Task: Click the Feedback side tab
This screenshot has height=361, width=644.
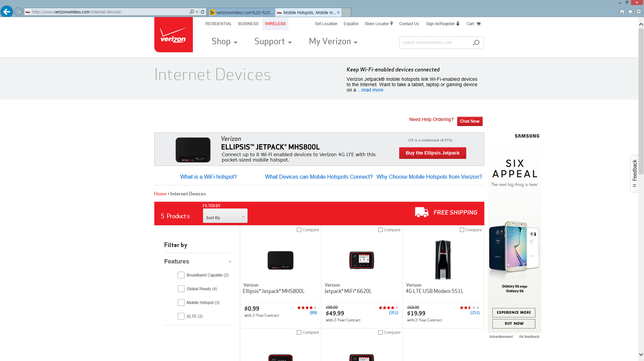Action: [x=634, y=173]
